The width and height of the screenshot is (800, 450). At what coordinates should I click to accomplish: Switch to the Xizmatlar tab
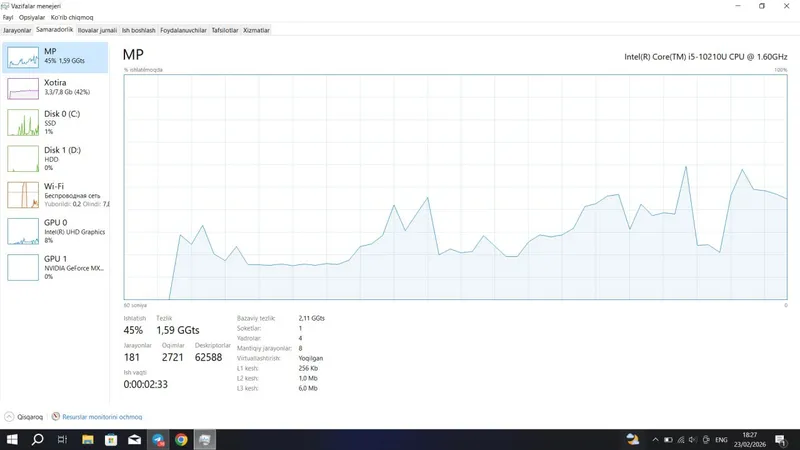[x=256, y=30]
